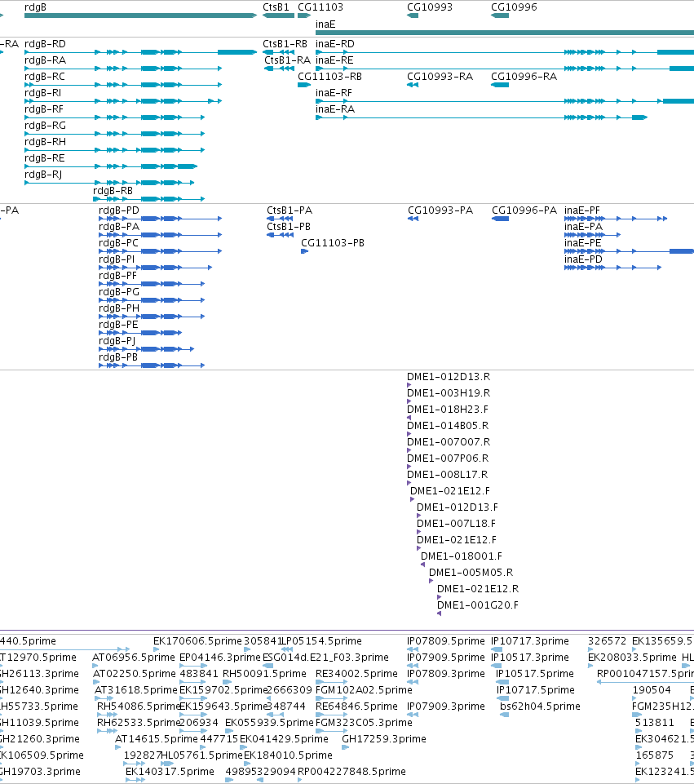Pick transcript rdgB-RJ
Viewport: 694px width, 784px height.
pyautogui.click(x=43, y=175)
